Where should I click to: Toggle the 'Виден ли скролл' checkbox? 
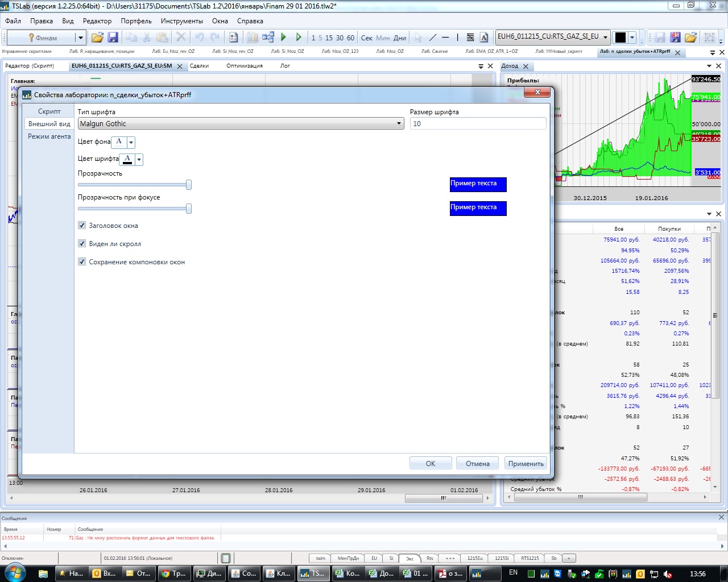tap(82, 244)
